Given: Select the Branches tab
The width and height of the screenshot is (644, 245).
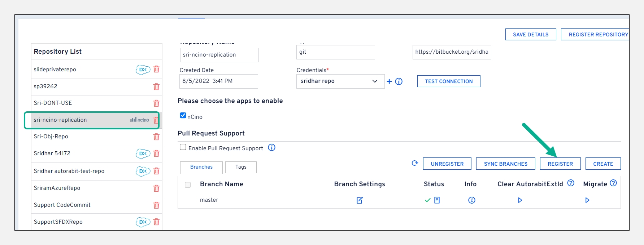Looking at the screenshot, I should pos(201,167).
